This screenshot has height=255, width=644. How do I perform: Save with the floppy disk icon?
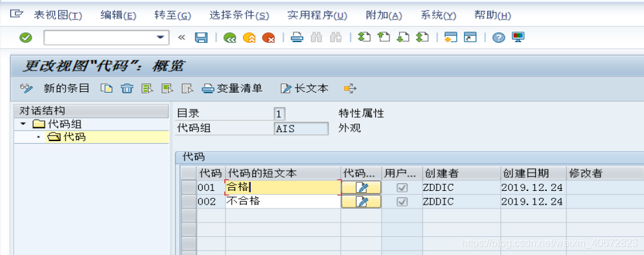pyautogui.click(x=201, y=38)
